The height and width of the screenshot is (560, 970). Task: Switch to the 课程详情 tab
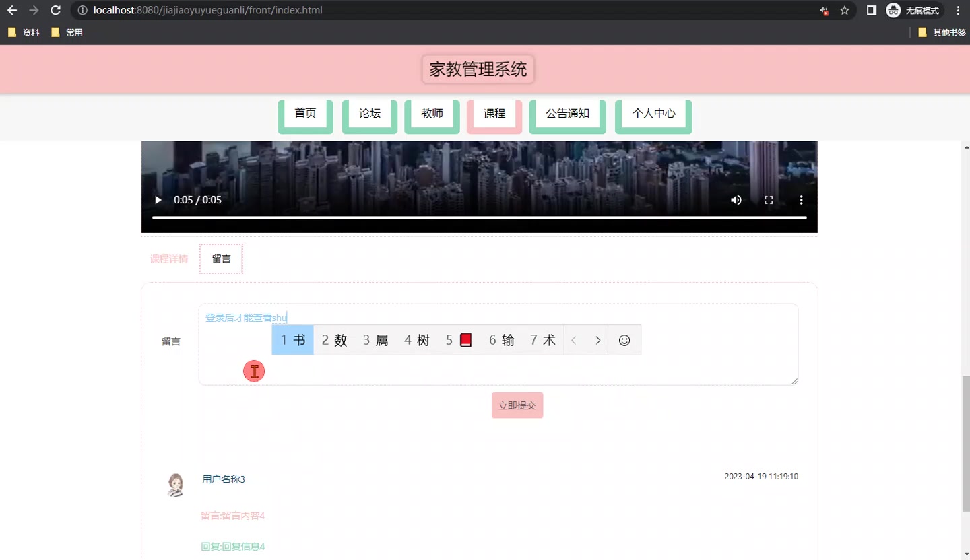(x=169, y=259)
